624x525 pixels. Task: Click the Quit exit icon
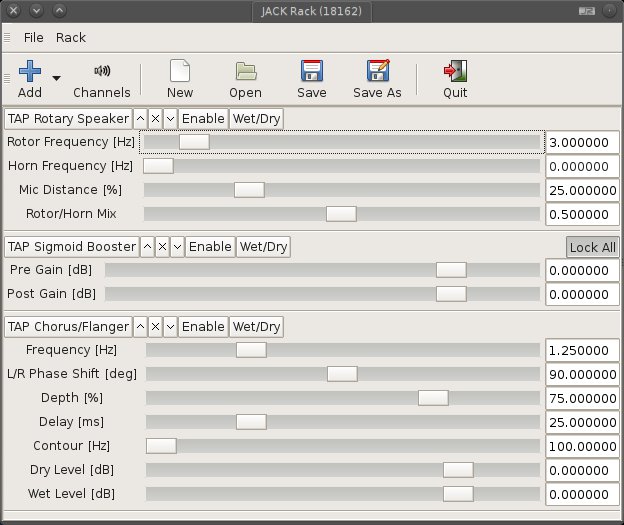coord(455,72)
